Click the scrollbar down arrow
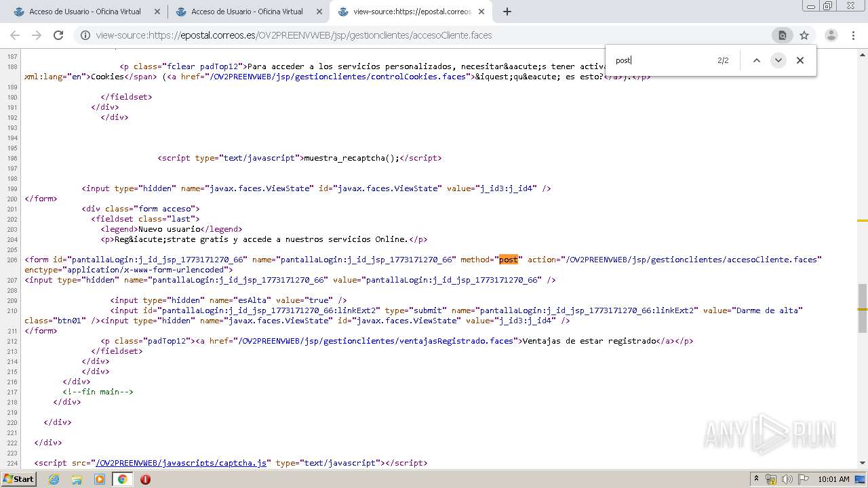 click(863, 463)
